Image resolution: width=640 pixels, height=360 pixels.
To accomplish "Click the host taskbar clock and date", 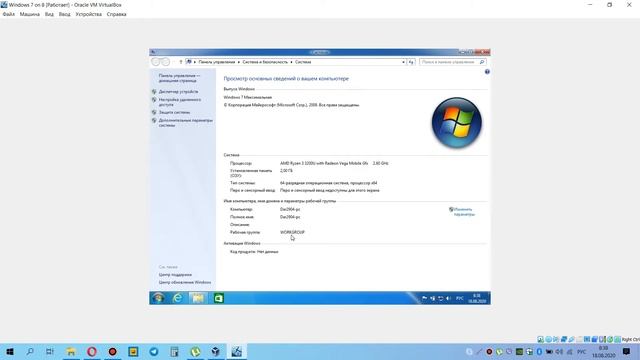I will [x=603, y=351].
